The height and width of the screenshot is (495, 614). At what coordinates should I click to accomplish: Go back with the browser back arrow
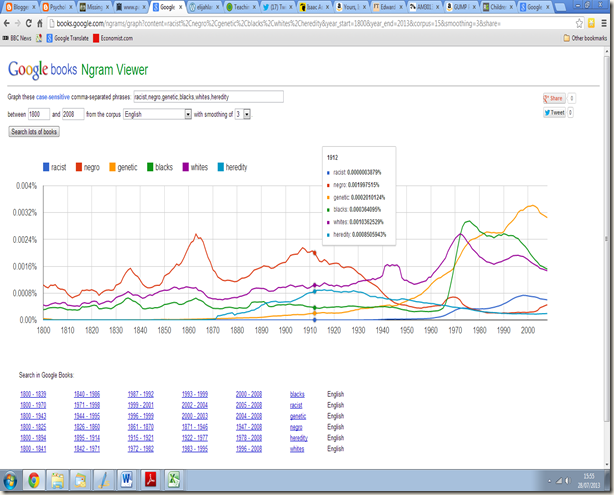[x=7, y=23]
